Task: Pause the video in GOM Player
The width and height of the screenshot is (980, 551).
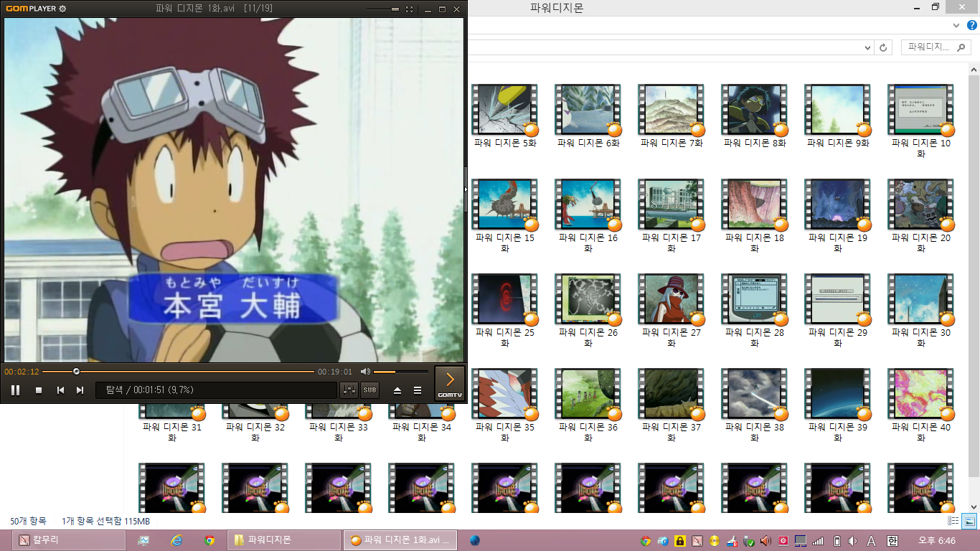Action: click(x=15, y=390)
